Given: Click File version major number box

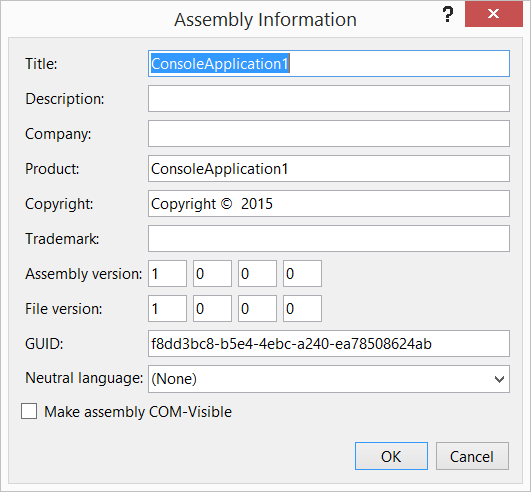Looking at the screenshot, I should click(167, 308).
